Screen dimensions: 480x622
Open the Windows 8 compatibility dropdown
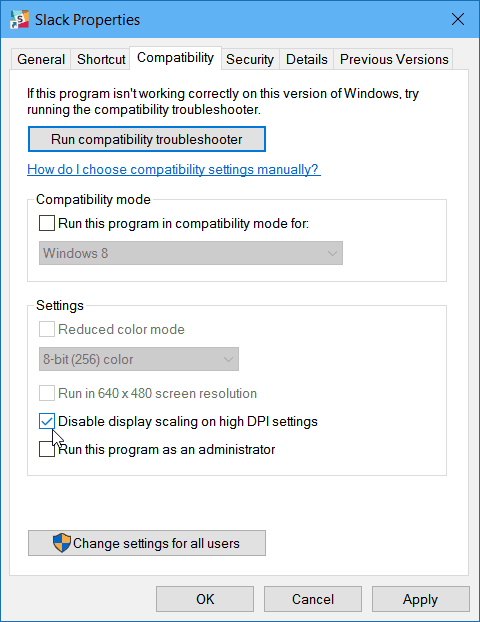pos(191,253)
